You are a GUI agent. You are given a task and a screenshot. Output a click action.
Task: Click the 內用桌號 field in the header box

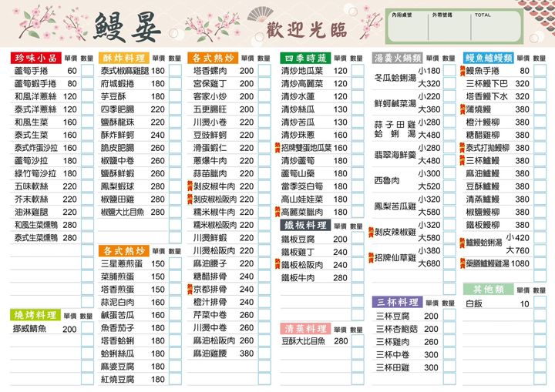tap(408, 26)
